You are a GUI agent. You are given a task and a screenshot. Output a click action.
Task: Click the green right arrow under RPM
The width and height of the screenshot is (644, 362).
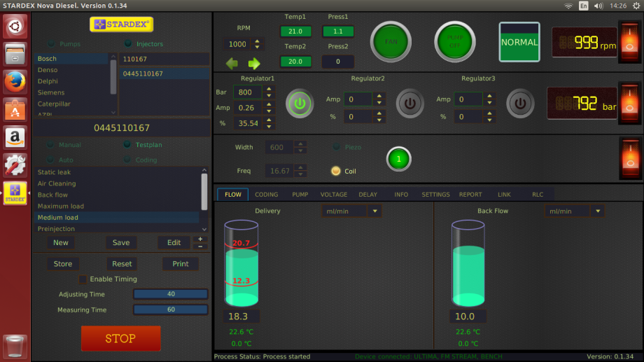[254, 63]
